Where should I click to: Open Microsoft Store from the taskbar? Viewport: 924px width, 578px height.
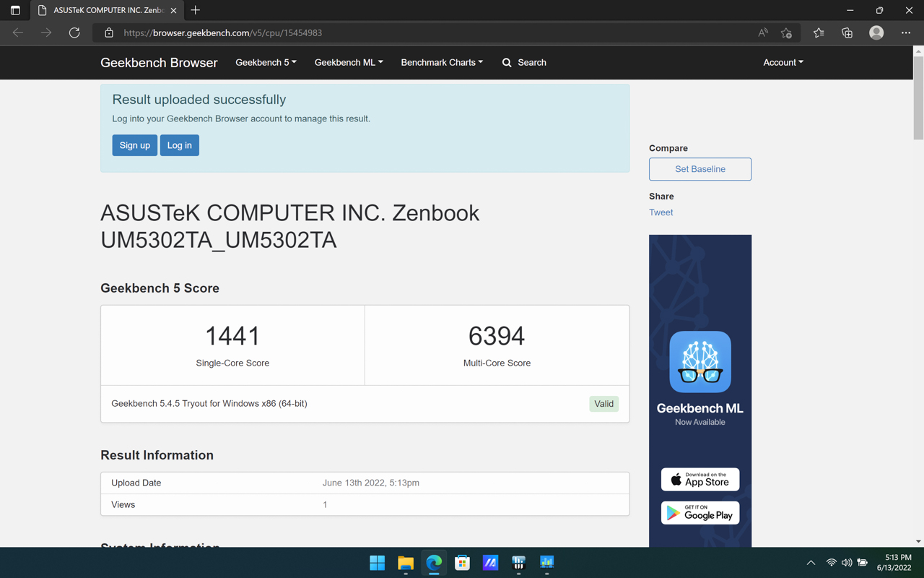462,562
